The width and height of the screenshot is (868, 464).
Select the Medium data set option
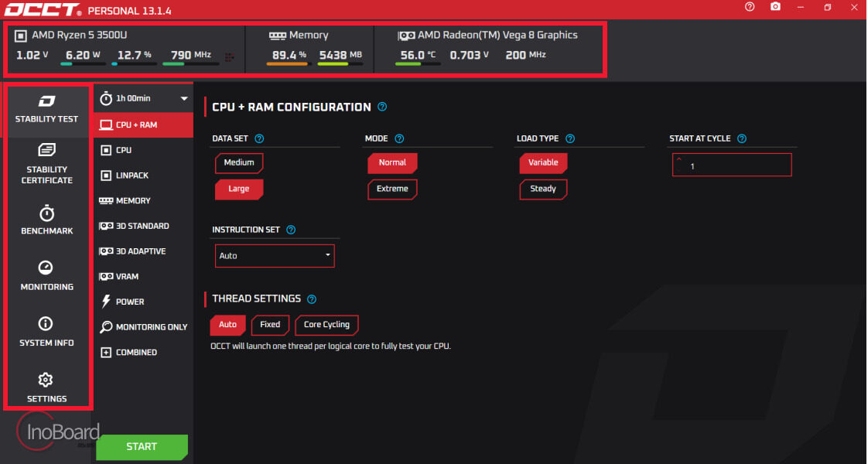239,162
